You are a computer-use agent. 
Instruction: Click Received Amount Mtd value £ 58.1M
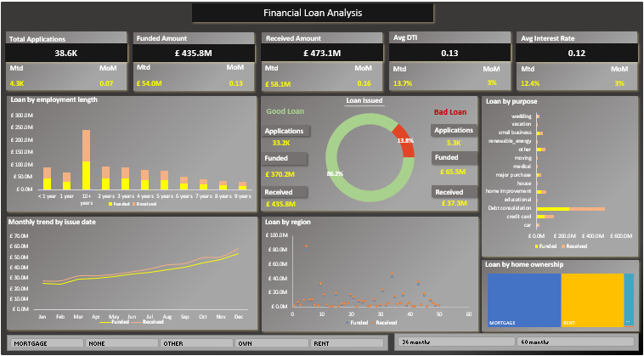click(x=278, y=84)
